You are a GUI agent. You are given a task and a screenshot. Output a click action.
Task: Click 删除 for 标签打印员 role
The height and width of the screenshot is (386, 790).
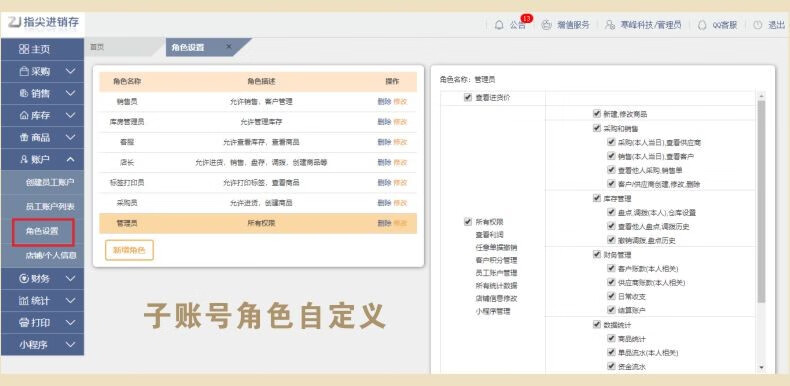384,182
